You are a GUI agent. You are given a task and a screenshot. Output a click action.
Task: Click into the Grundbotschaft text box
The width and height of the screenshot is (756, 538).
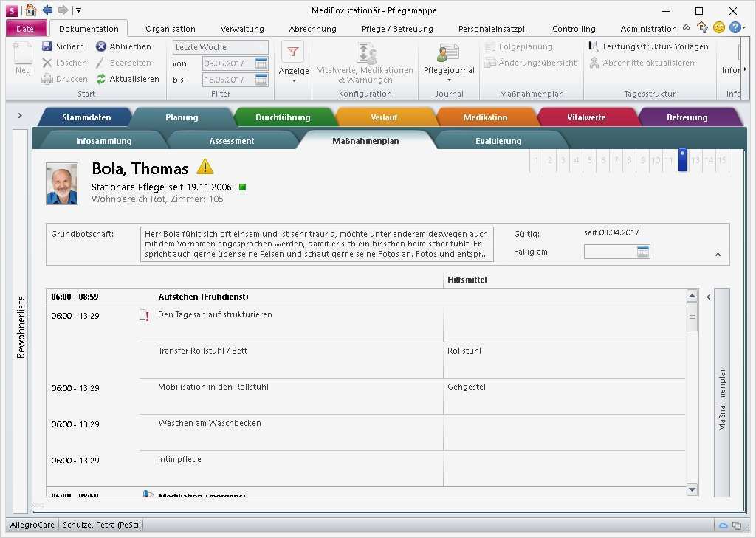point(317,244)
